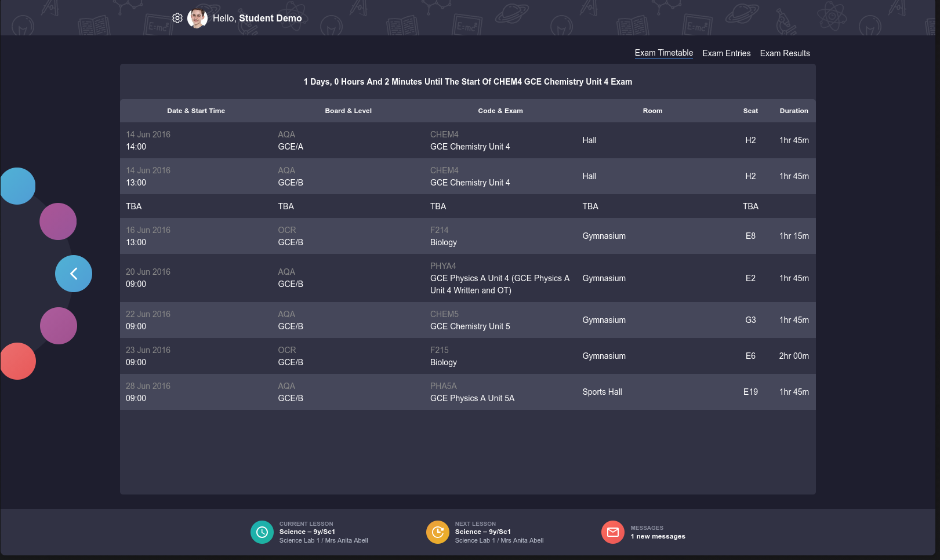Select the 14 Jun 2016 13:00 date cell
This screenshot has height=560, width=940.
point(196,176)
